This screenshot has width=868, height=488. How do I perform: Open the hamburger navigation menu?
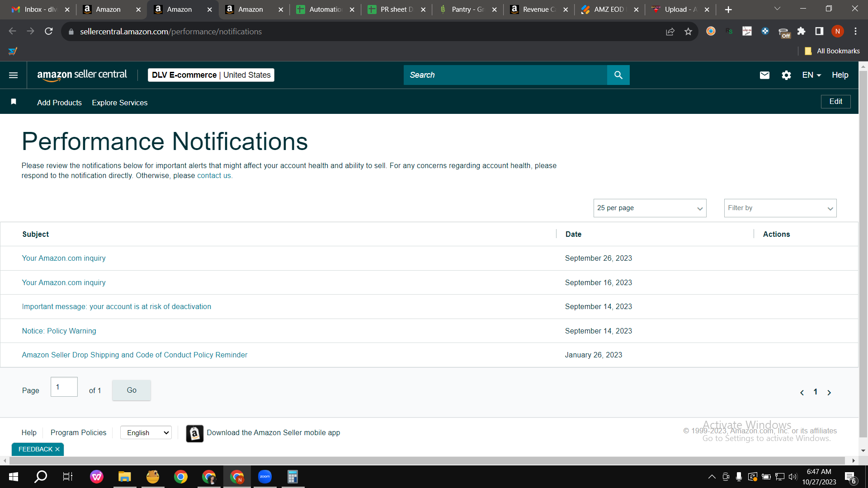14,75
